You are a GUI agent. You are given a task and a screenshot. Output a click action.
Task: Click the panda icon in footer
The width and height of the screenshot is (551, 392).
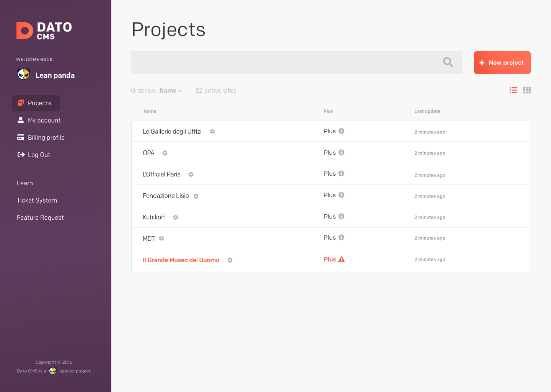tap(53, 371)
